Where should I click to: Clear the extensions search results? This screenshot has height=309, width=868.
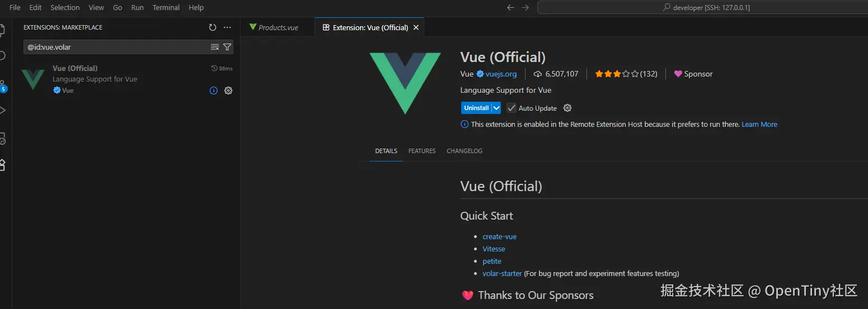(215, 47)
